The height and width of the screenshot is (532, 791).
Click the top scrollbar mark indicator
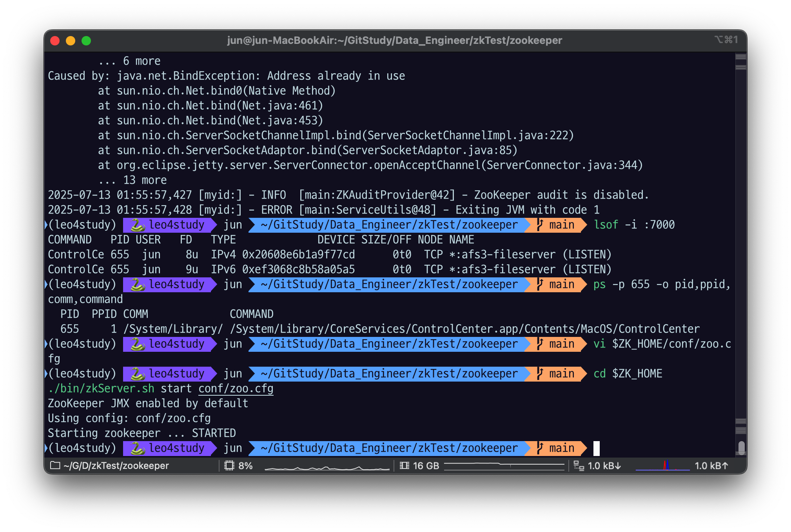pyautogui.click(x=741, y=57)
